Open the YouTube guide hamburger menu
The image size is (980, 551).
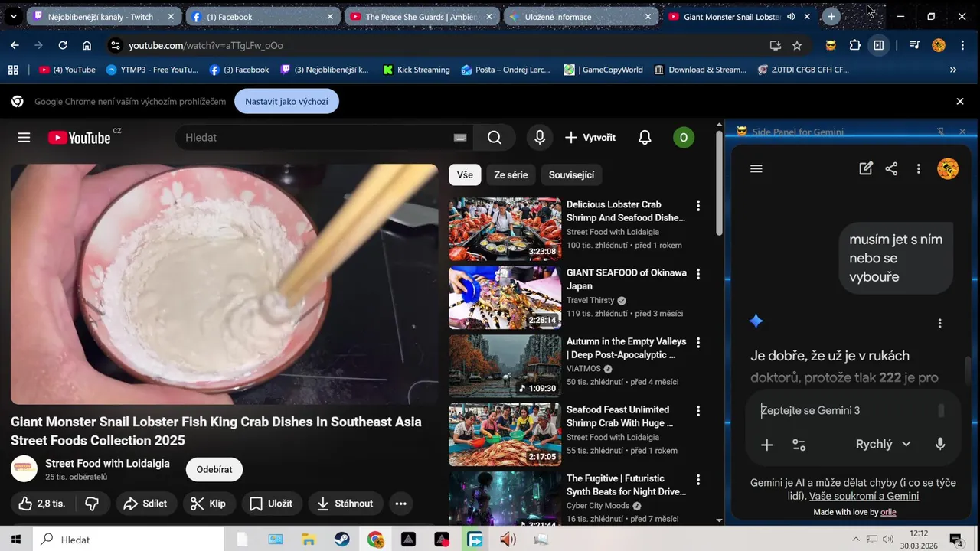[24, 138]
